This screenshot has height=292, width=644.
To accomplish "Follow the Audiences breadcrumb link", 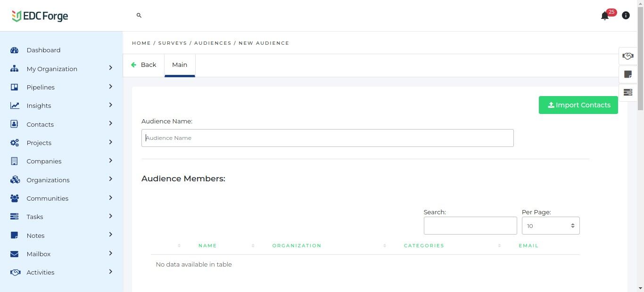I will [x=213, y=43].
